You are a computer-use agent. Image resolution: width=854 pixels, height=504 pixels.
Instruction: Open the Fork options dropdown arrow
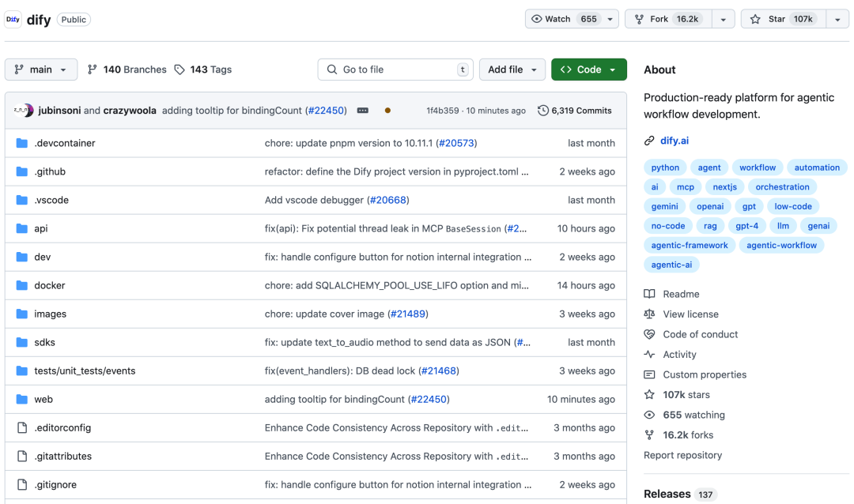point(724,19)
